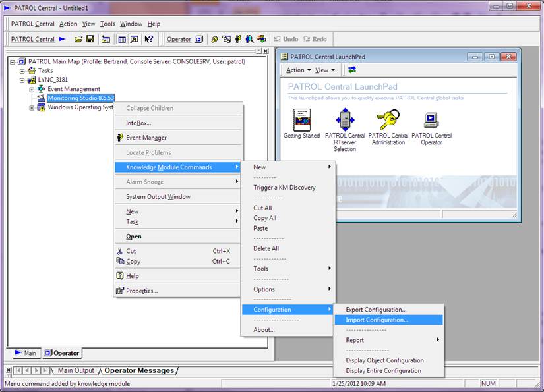The width and height of the screenshot is (544, 392).
Task: Switch to the Main Output tab
Action: [x=76, y=370]
